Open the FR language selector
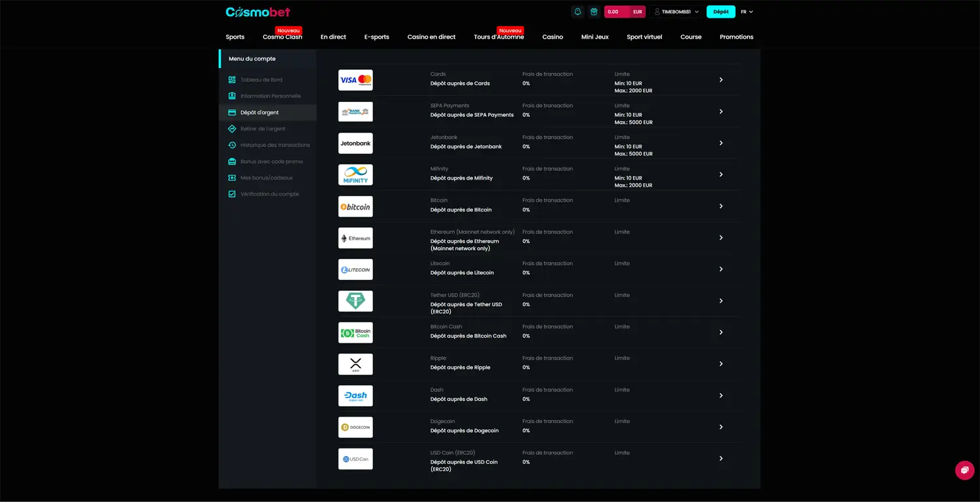This screenshot has height=502, width=980. coord(747,12)
